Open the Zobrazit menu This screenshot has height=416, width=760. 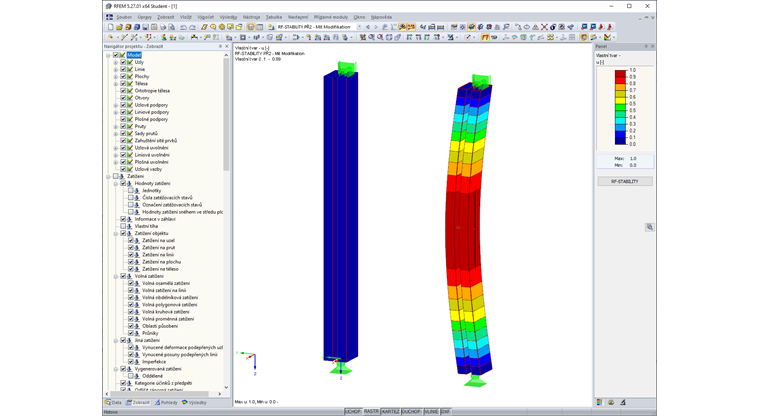point(165,17)
